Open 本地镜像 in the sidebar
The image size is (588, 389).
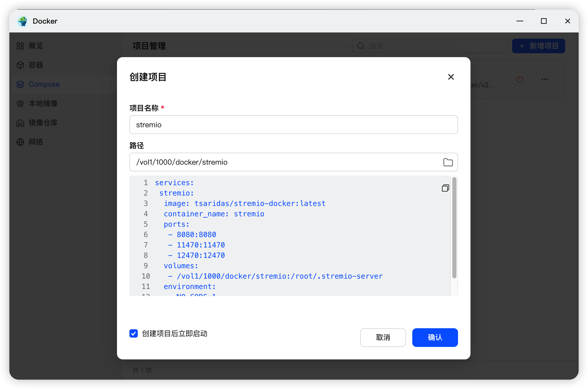[43, 104]
